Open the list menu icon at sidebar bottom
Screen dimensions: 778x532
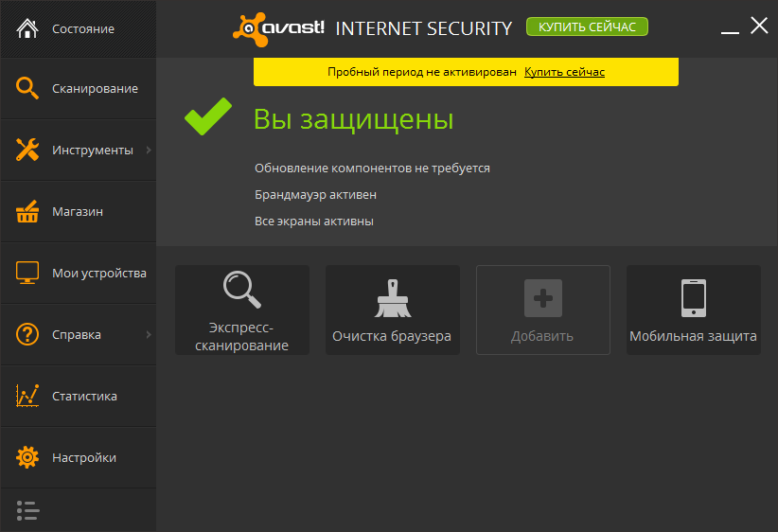[27, 510]
